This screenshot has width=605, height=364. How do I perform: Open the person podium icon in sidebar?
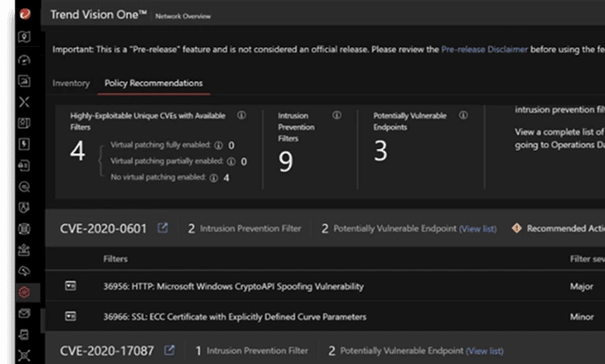click(x=24, y=250)
